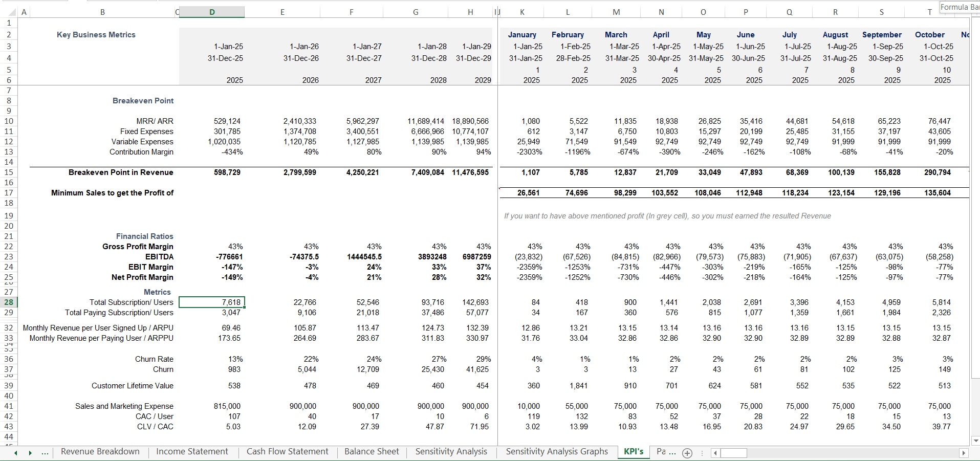Click the Breakeven Point in Revenue 598,729 cell
This screenshot has width=980, height=461.
pos(212,172)
